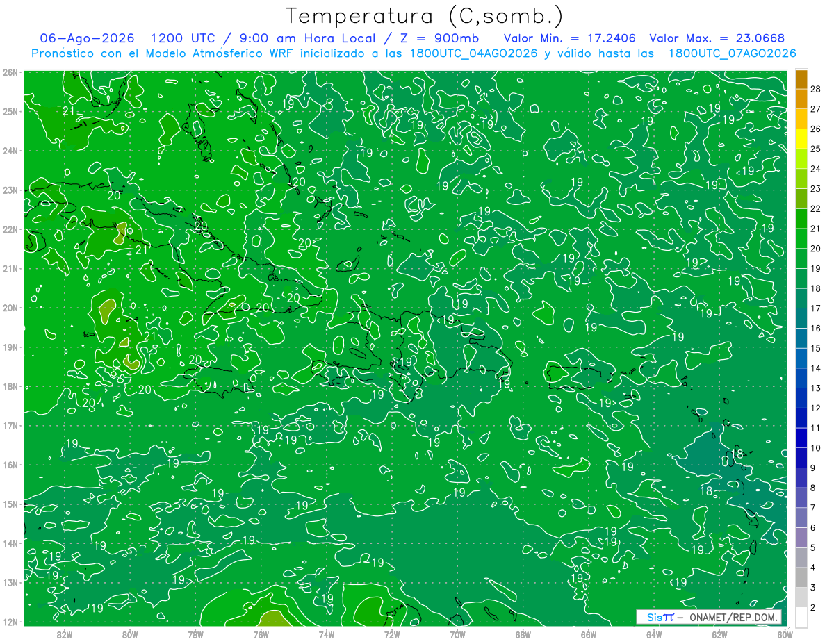
Task: Click the "1800UTC_04AGO2026" initialization time
Action: (x=473, y=53)
